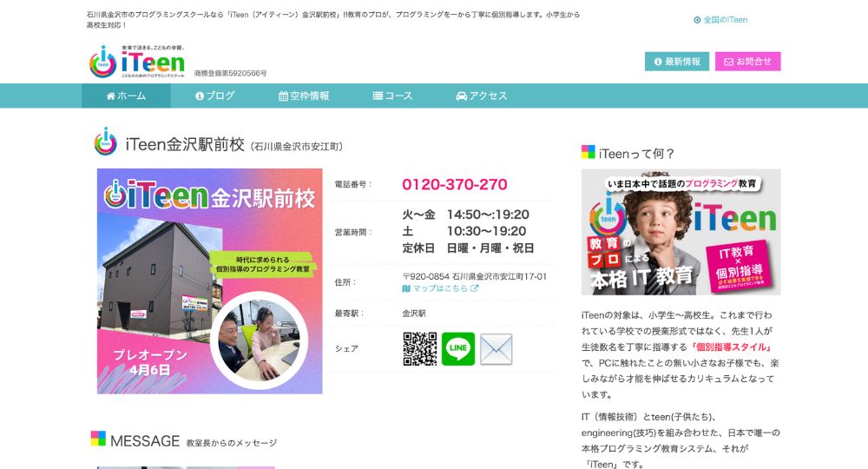Screen dimensions: 868x469
Task: Click the address 〒920-0854 石川県金沢市安江町17-01
Action: [x=475, y=276]
